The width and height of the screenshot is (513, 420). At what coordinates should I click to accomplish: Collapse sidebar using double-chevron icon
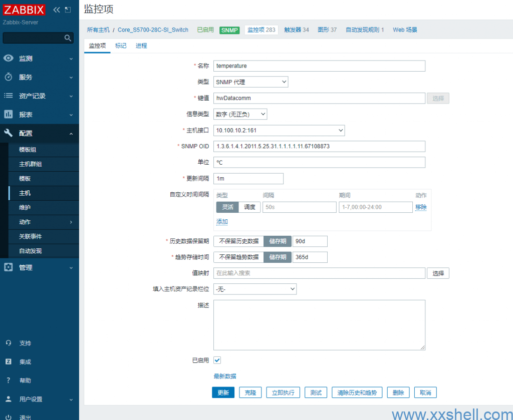point(57,10)
